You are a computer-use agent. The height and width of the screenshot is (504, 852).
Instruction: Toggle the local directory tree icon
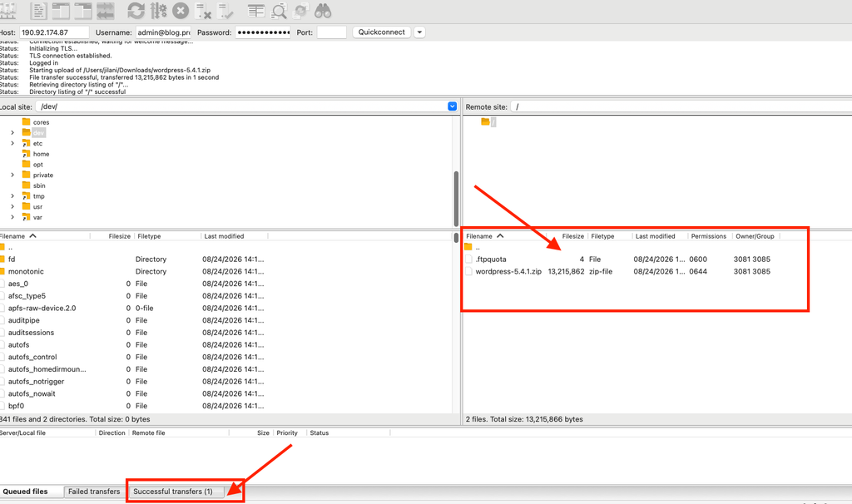pos(61,11)
